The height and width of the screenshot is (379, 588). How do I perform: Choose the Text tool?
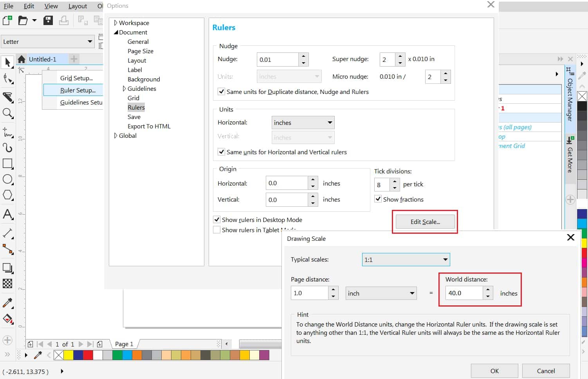click(7, 214)
